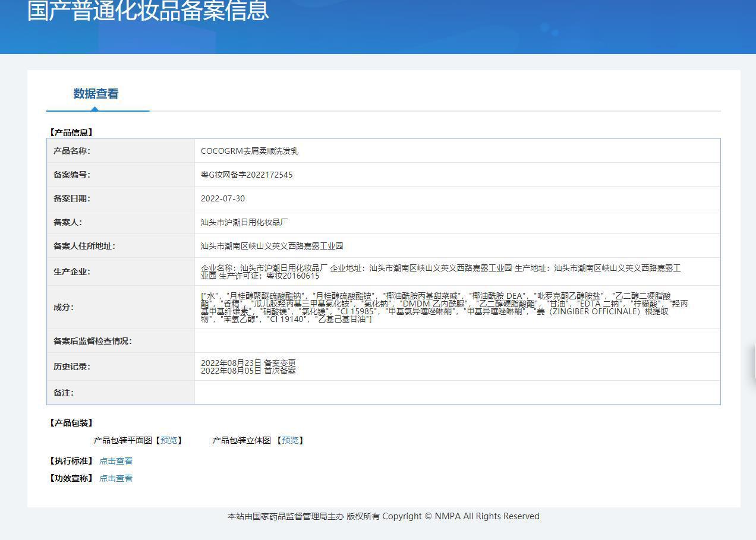The height and width of the screenshot is (540, 756).
Task: Click the filing date 2022-07-30
Action: (223, 198)
